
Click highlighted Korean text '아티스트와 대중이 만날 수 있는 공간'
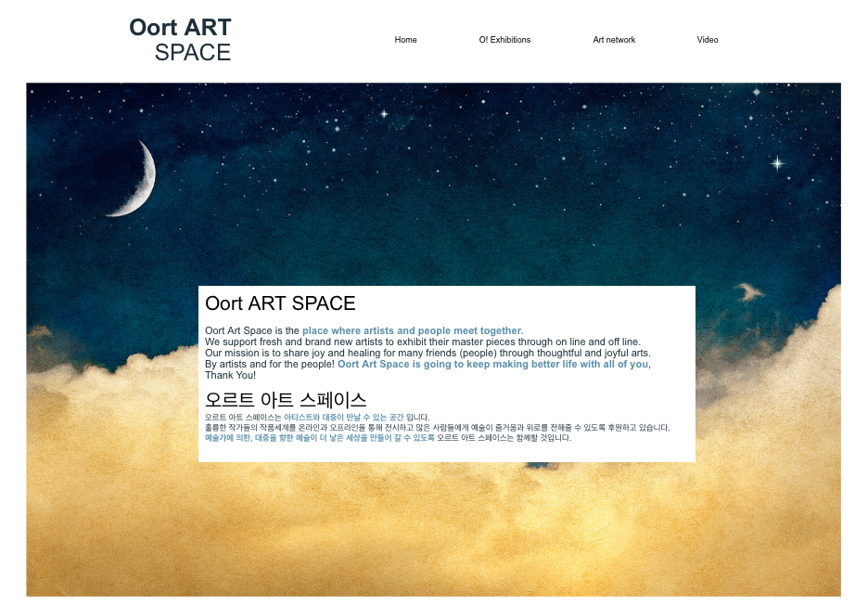343,418
